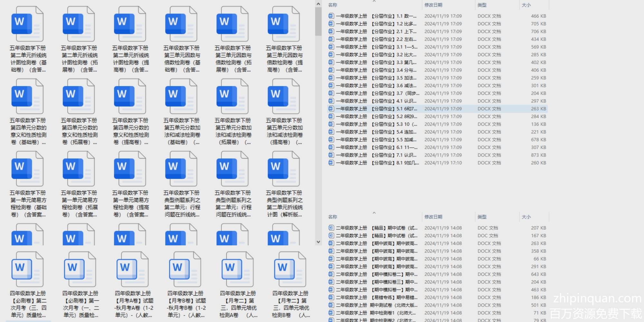The image size is (644, 322).
Task: Select the 第五单元分数加法和减法检测卷（基础卷） Word icon
Action: (x=181, y=97)
